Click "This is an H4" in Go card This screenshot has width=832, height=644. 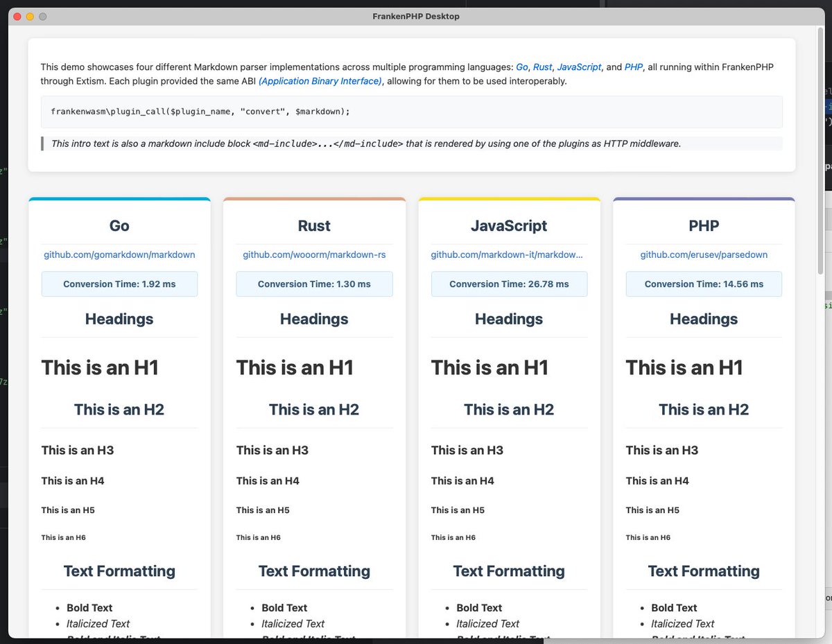(73, 481)
